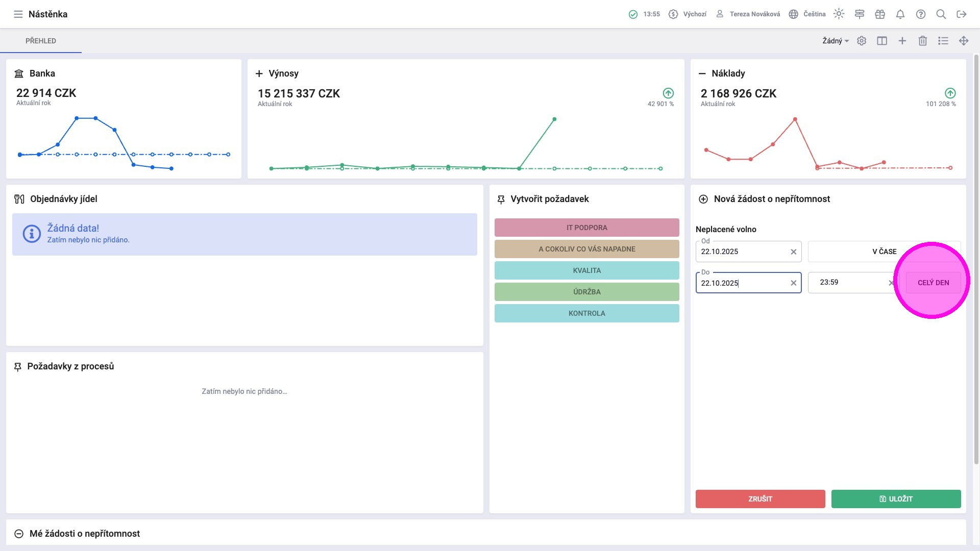Toggle the V ČASE time option
The height and width of the screenshot is (551, 980).
(884, 252)
